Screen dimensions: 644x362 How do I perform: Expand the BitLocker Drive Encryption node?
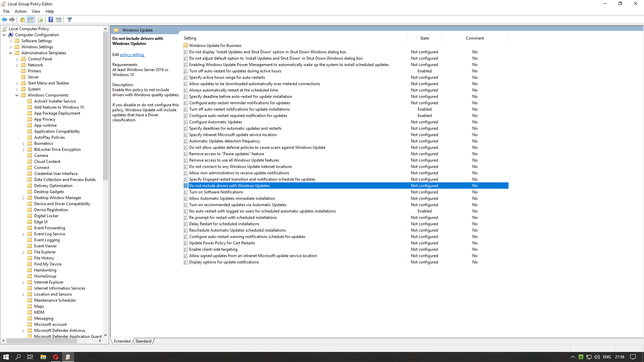[x=23, y=149]
